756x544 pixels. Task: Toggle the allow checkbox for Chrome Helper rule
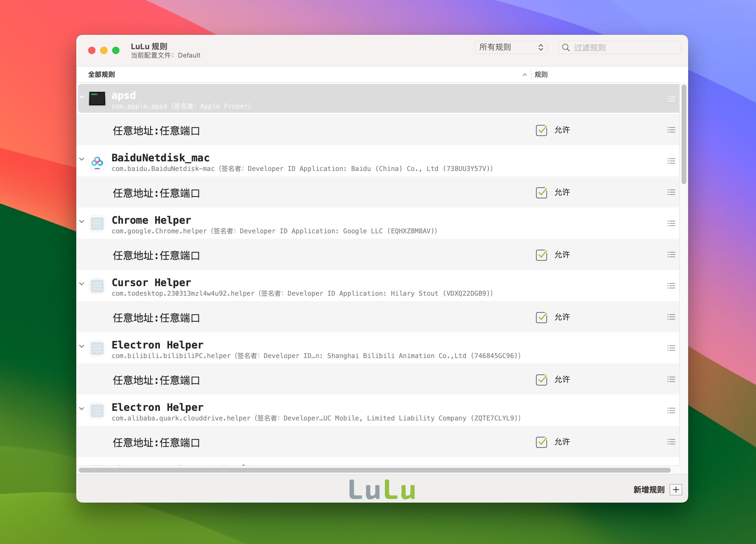(541, 255)
